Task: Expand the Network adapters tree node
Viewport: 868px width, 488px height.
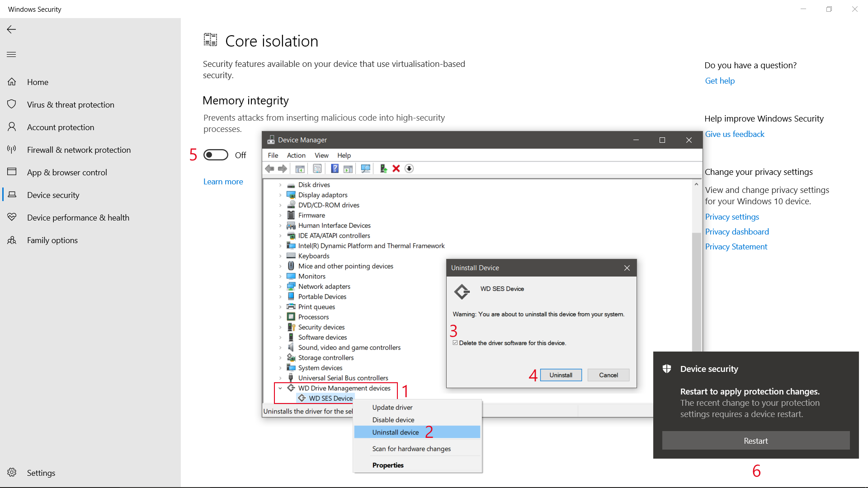Action: (x=280, y=286)
